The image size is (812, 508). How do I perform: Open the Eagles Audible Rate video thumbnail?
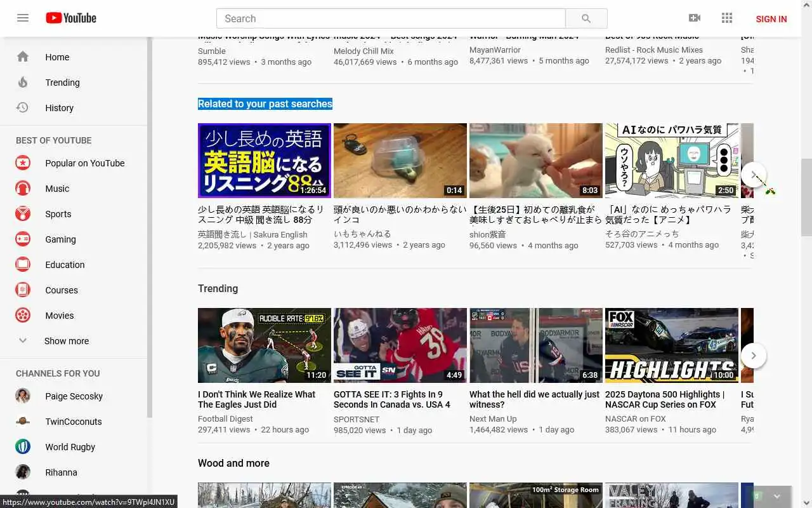pos(265,345)
